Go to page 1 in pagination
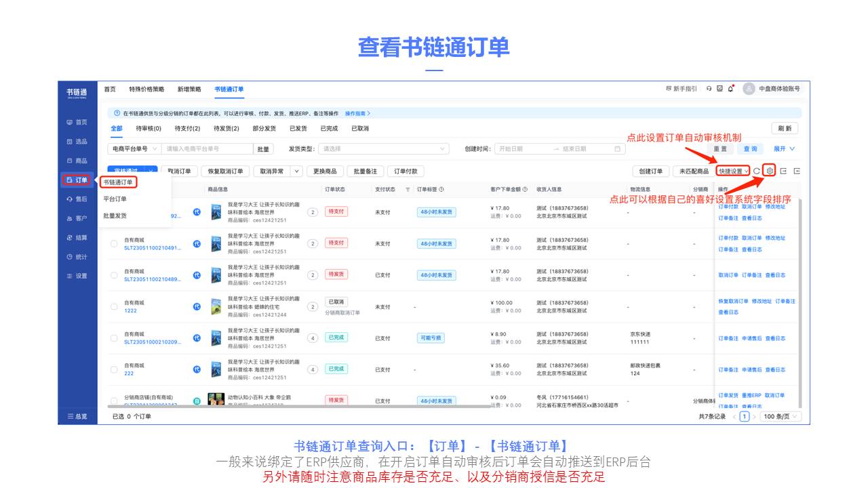 [x=744, y=416]
